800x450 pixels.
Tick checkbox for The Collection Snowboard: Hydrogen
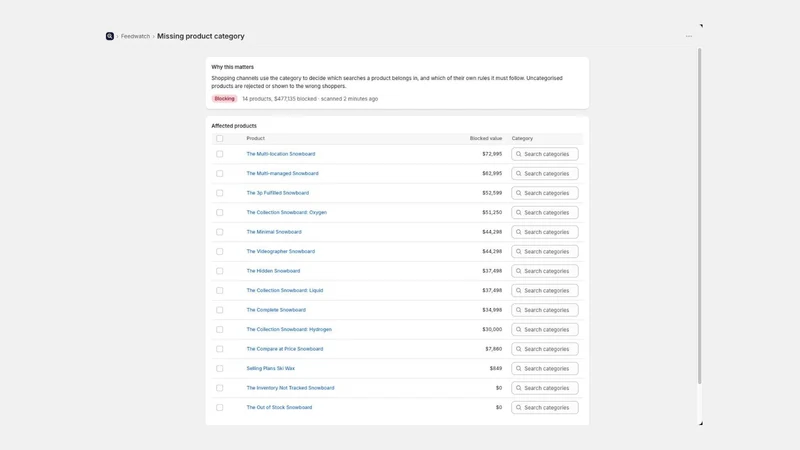(x=219, y=330)
